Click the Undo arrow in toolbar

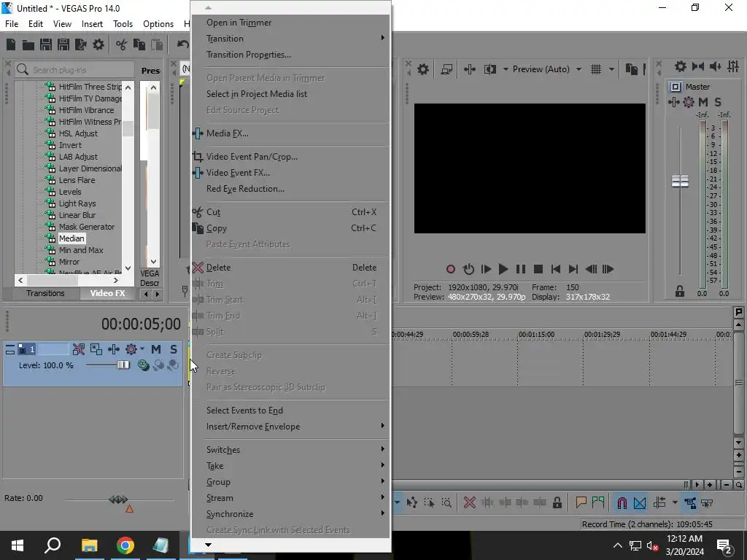[183, 44]
